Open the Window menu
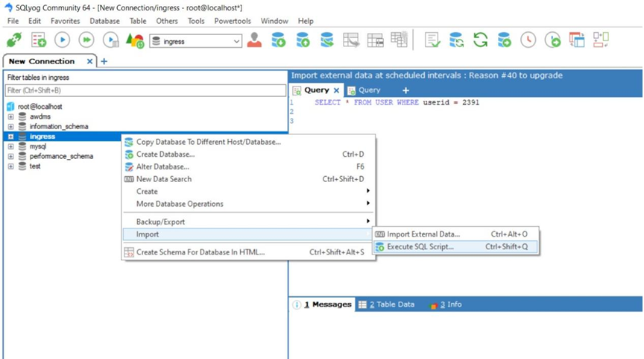644x359 pixels. [x=274, y=21]
